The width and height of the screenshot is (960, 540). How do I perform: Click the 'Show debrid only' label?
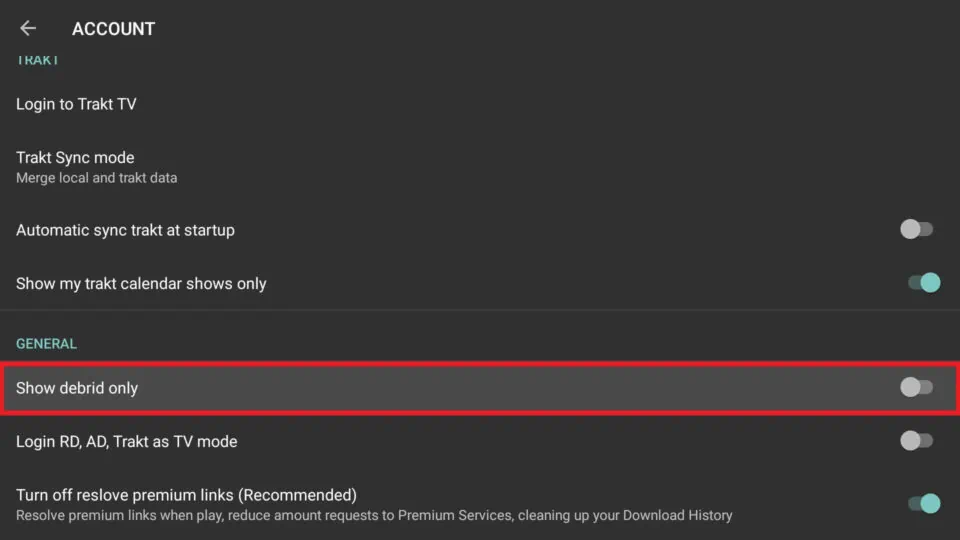(x=77, y=388)
